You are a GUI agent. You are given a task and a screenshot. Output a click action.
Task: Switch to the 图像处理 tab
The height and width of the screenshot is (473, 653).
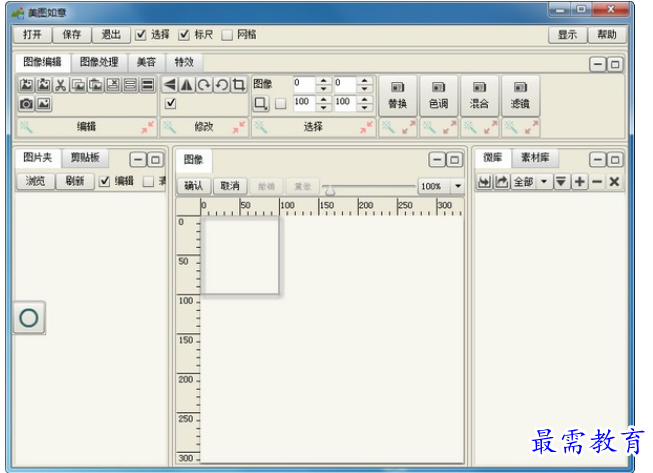pos(99,62)
